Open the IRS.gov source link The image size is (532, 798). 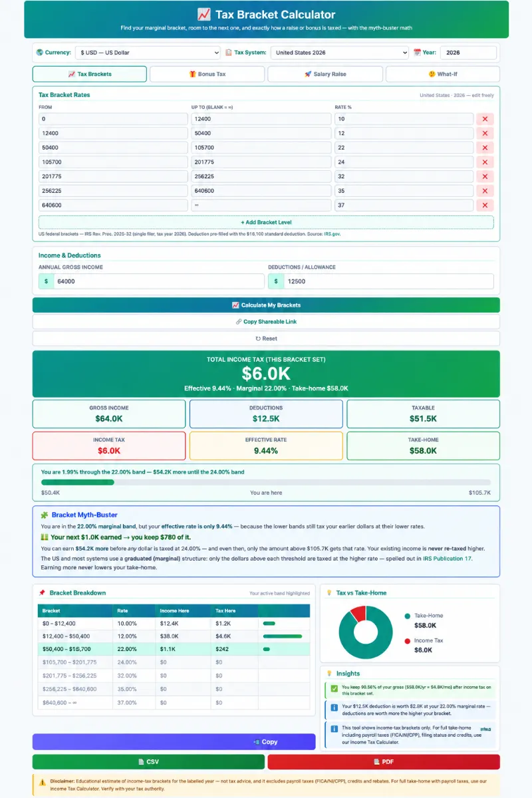332,234
